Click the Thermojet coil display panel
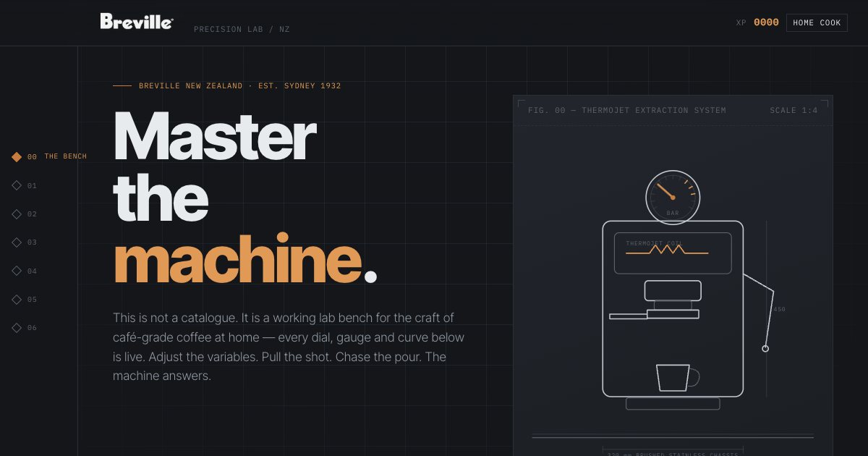 pyautogui.click(x=673, y=253)
